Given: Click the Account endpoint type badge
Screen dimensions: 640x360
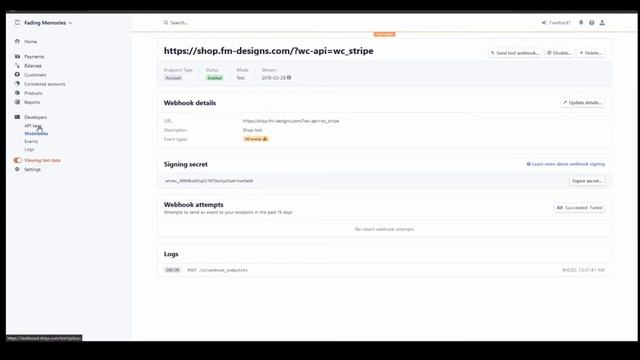Looking at the screenshot, I should pyautogui.click(x=173, y=78).
